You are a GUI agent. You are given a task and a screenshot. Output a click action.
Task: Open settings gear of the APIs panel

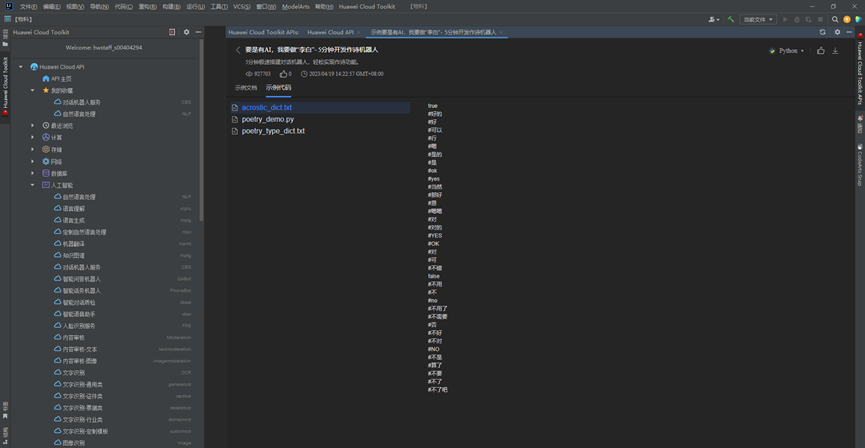(x=837, y=33)
